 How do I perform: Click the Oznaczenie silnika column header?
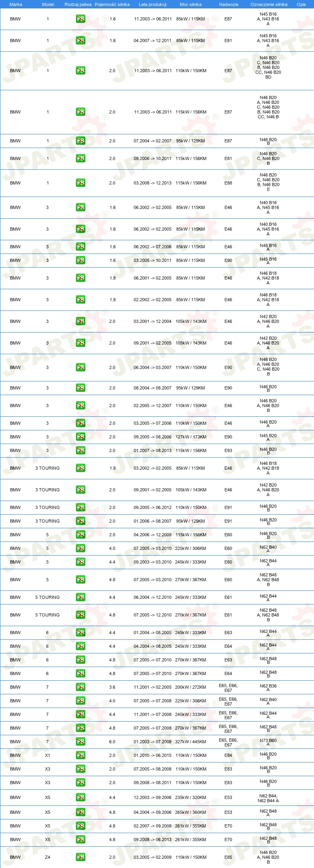[x=269, y=4]
